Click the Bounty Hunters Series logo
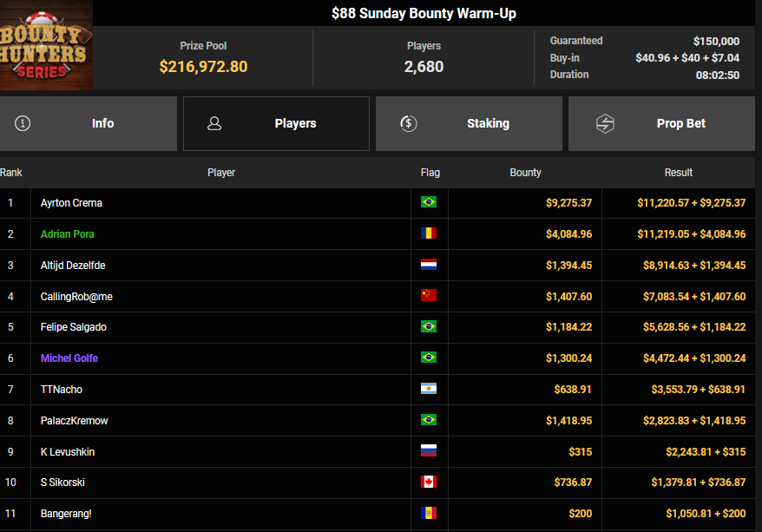The height and width of the screenshot is (532, 762). [46, 45]
